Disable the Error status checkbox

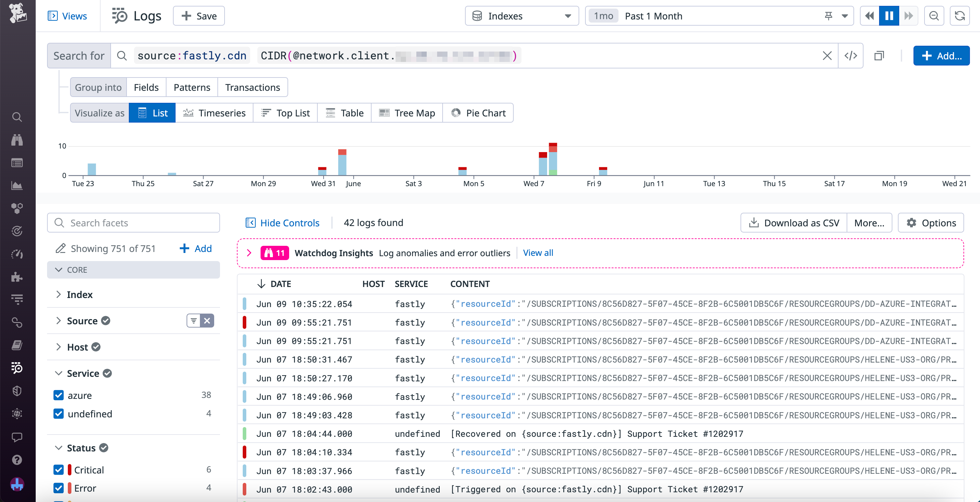(59, 488)
